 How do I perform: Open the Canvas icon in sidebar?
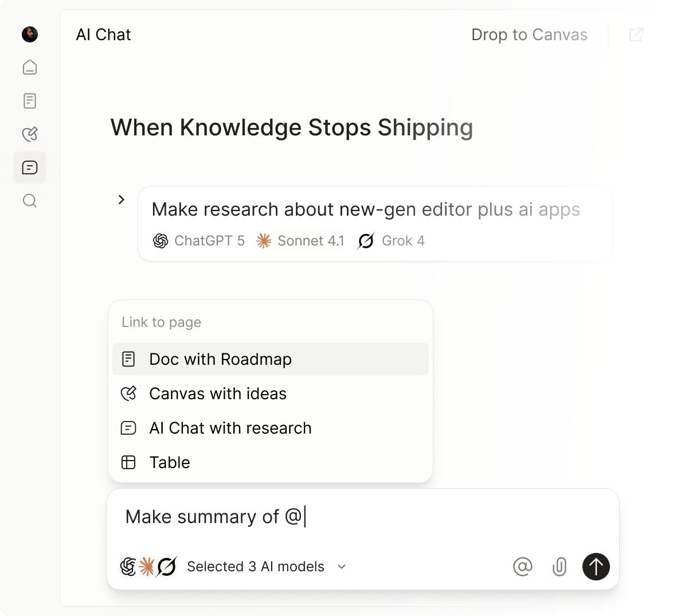(x=30, y=134)
